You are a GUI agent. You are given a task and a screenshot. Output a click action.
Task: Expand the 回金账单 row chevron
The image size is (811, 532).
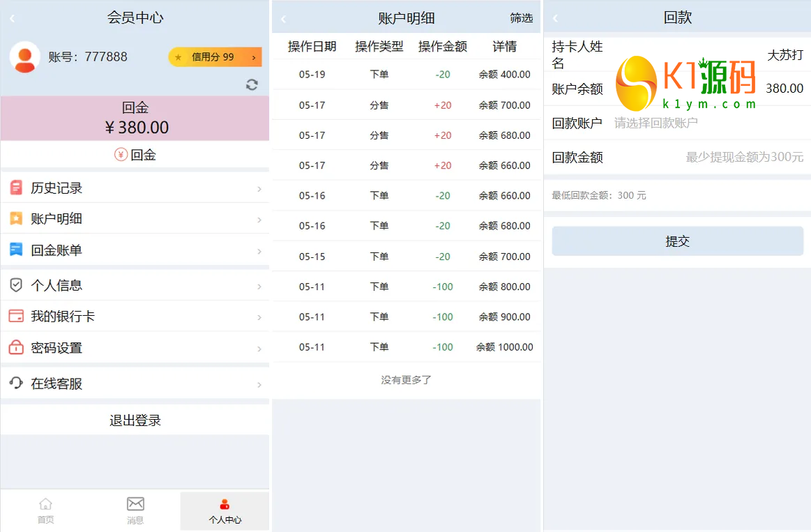click(x=259, y=252)
